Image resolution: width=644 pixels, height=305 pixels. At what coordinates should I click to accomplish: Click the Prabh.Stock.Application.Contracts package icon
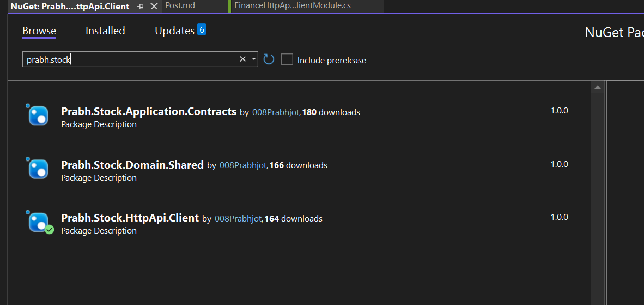[38, 116]
